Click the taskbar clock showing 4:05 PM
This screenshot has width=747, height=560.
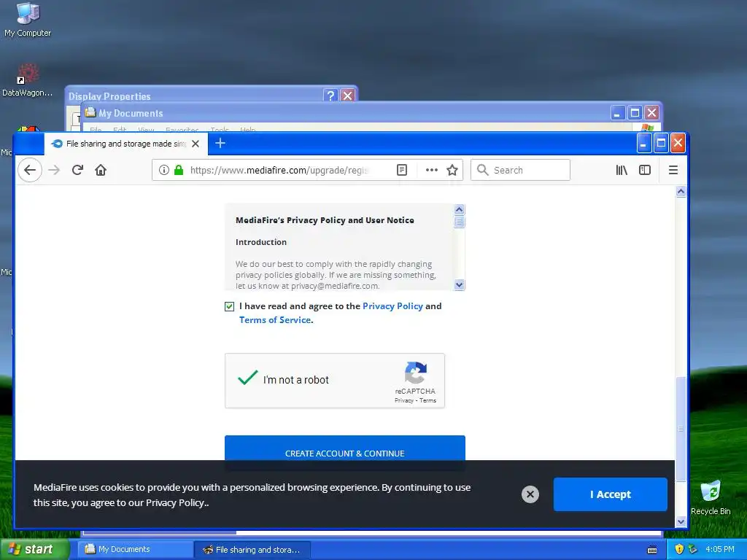click(x=720, y=549)
